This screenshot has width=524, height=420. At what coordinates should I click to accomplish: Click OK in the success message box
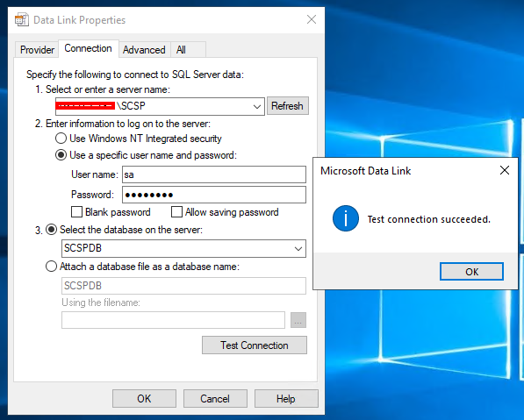coord(471,272)
